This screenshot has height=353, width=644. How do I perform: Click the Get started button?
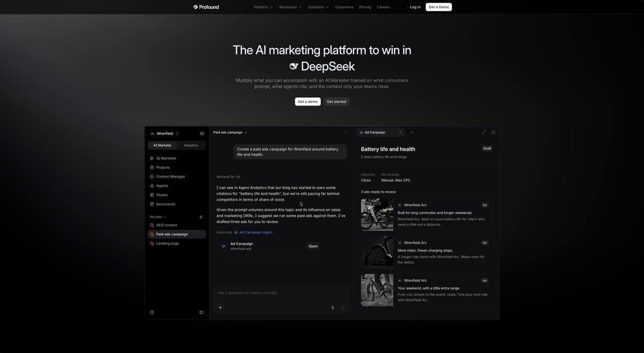[336, 102]
